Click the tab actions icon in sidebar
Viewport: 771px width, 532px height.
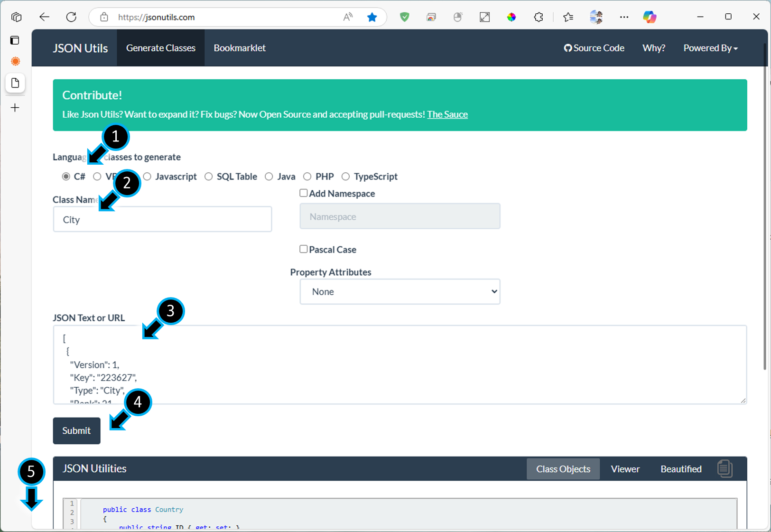click(15, 40)
